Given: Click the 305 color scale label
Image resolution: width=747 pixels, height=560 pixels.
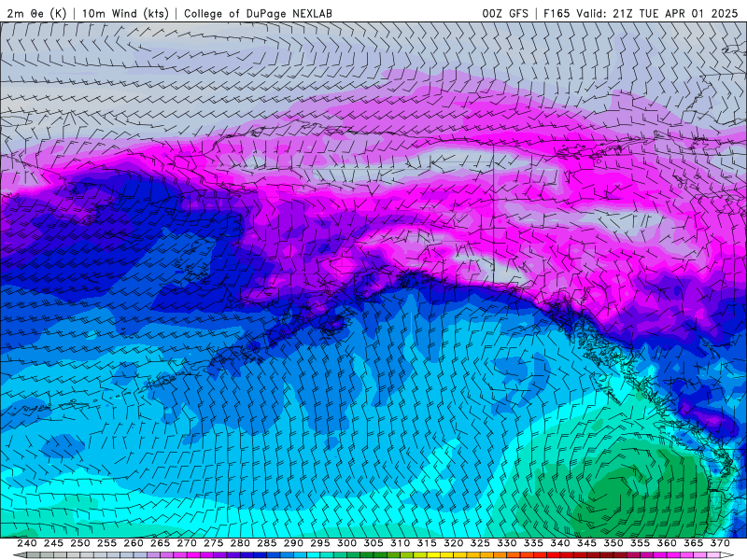Looking at the screenshot, I should tap(373, 543).
